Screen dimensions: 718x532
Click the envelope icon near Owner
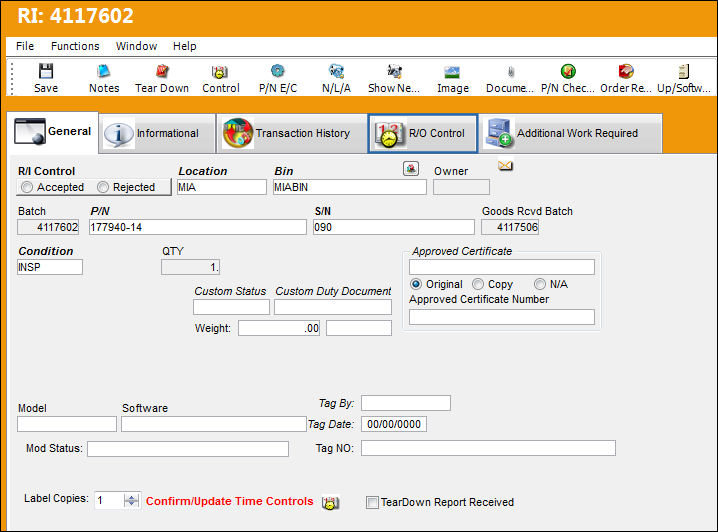(506, 165)
